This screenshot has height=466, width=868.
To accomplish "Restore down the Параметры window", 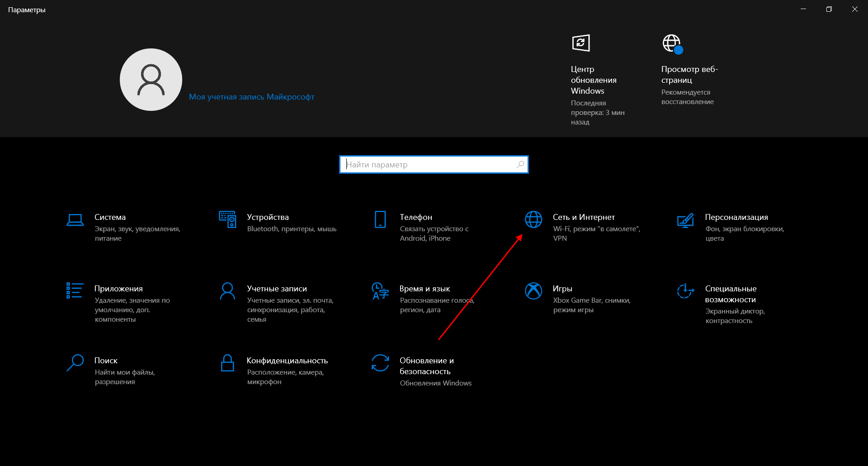I will (829, 9).
